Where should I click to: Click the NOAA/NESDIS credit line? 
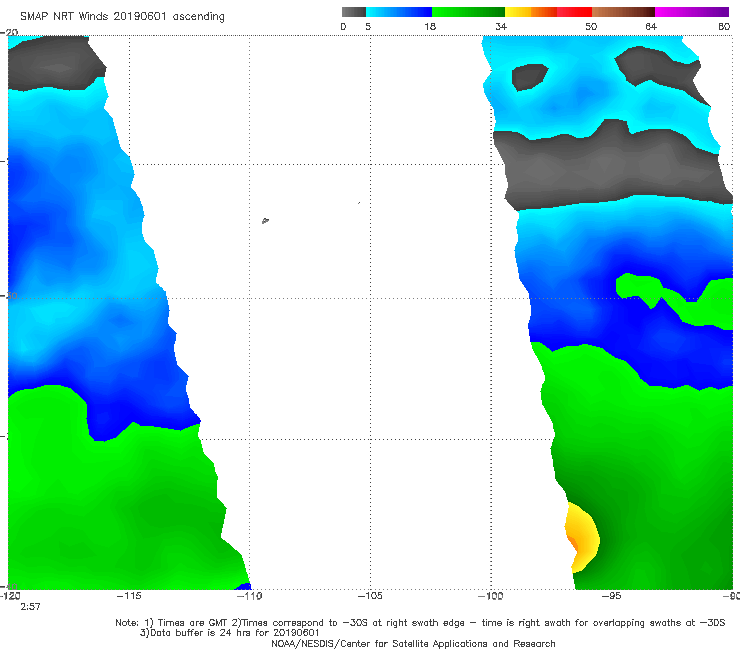tap(413, 643)
